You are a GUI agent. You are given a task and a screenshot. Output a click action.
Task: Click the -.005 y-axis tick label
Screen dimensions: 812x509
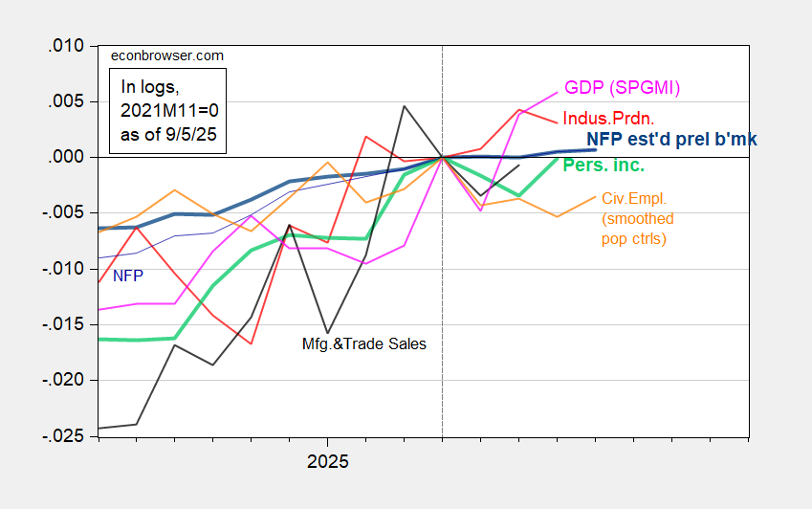click(64, 213)
